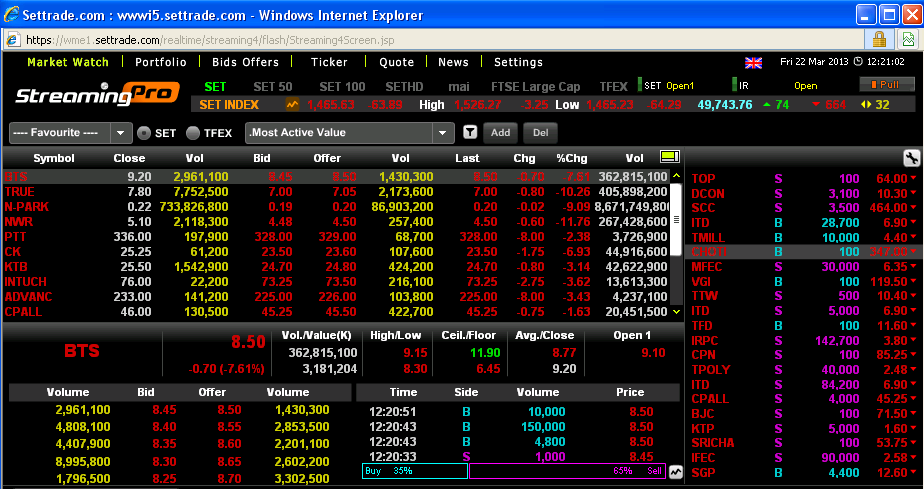Image resolution: width=924 pixels, height=489 pixels.
Task: Select the TRUE stock row
Action: (336, 191)
